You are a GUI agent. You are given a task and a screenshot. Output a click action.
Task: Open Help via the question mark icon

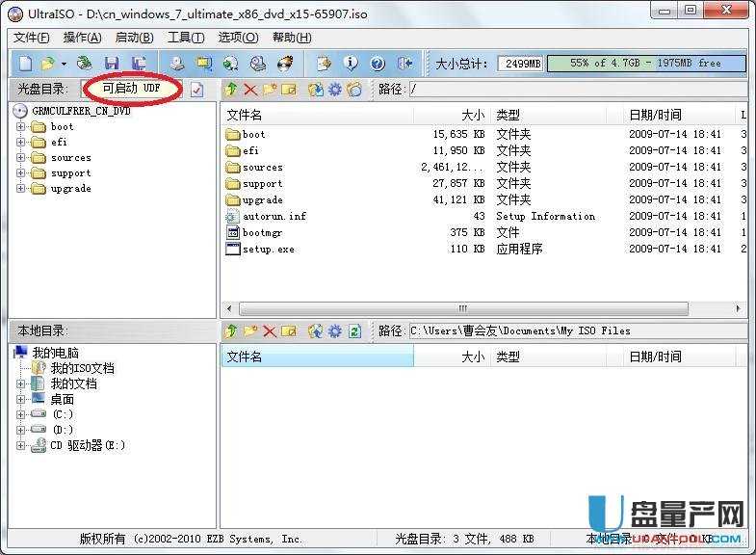(378, 64)
